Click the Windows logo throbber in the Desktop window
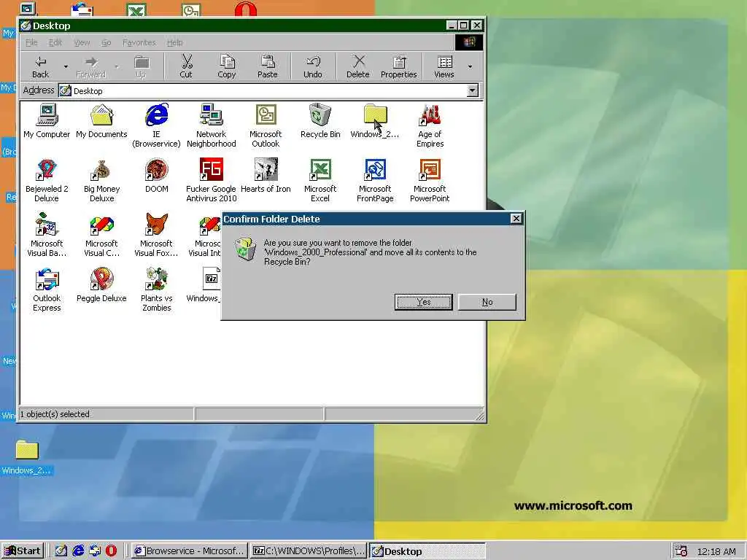 [469, 42]
